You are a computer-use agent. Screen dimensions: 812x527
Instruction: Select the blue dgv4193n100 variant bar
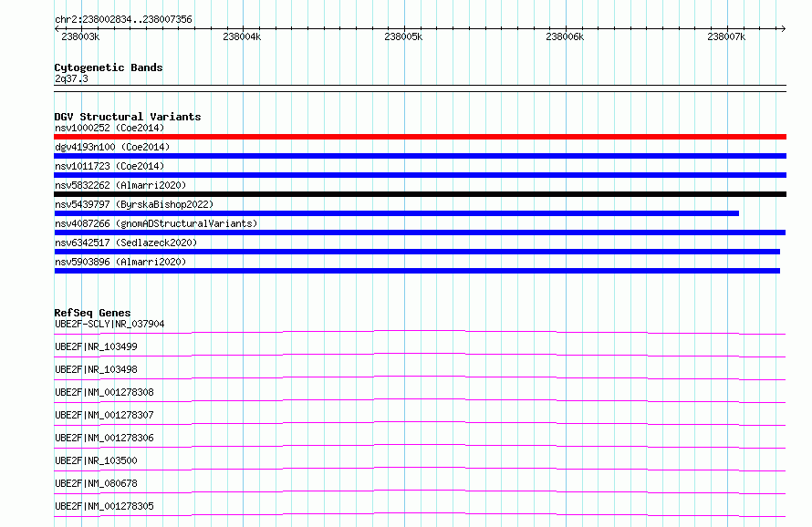click(x=420, y=156)
